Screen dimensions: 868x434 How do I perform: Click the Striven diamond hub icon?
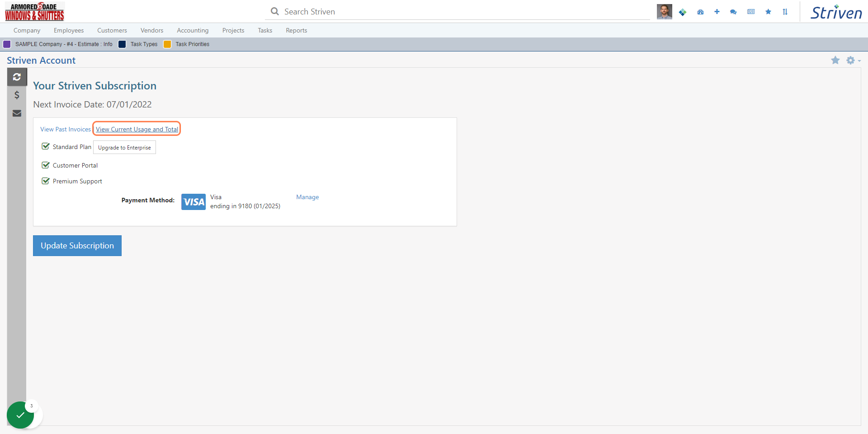click(683, 12)
